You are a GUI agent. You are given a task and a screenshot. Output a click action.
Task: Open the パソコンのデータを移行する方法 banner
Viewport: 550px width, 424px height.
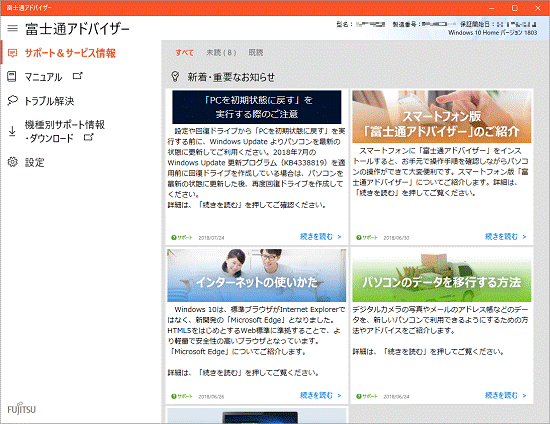(442, 275)
